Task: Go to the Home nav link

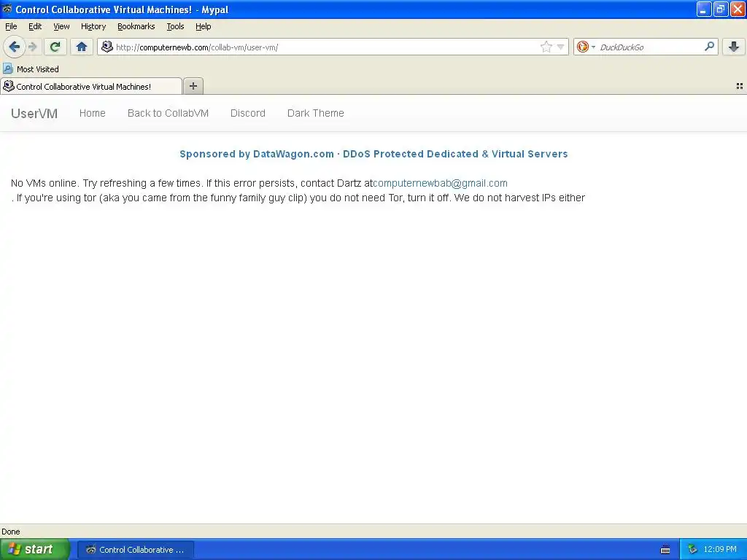Action: point(93,113)
